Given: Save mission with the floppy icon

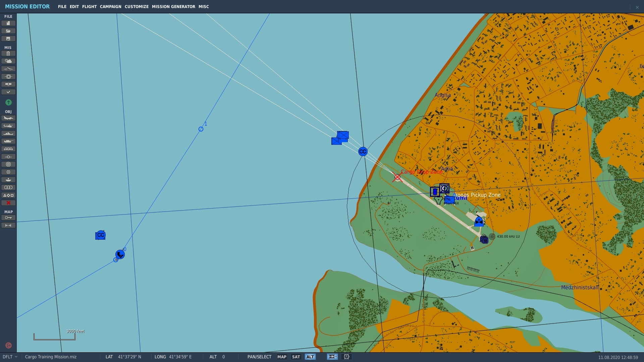Looking at the screenshot, I should click(8, 39).
